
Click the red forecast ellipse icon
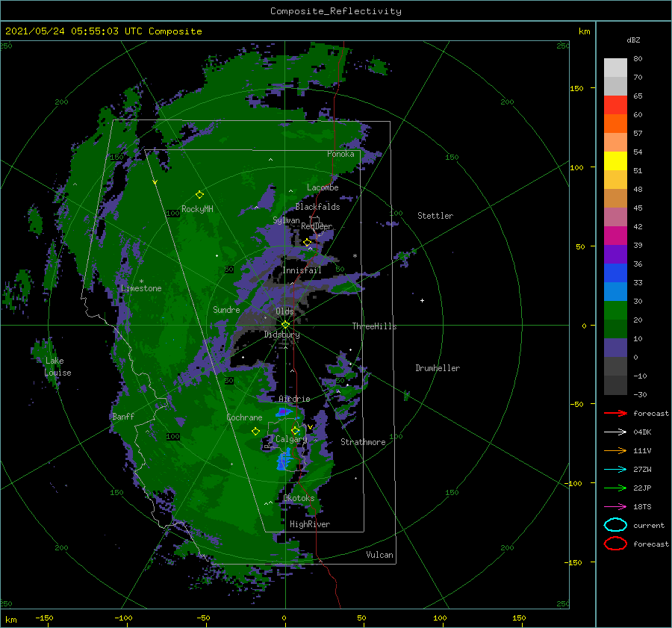pyautogui.click(x=615, y=544)
